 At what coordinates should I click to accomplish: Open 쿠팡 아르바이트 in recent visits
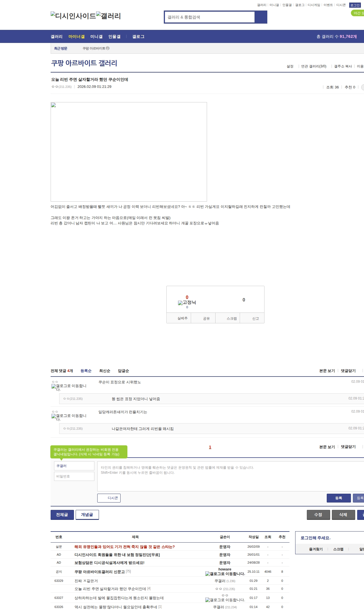(x=96, y=48)
